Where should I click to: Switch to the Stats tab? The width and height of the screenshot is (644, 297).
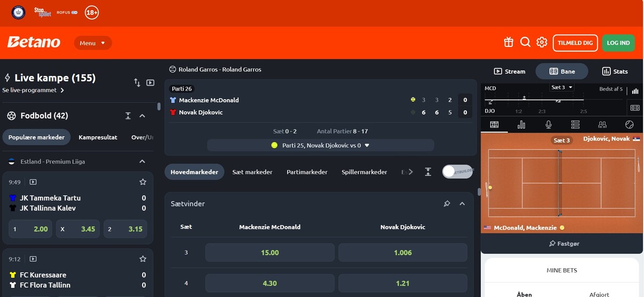615,71
